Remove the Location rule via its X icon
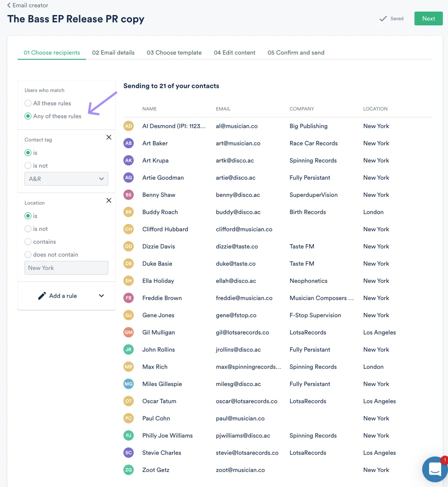 click(109, 200)
